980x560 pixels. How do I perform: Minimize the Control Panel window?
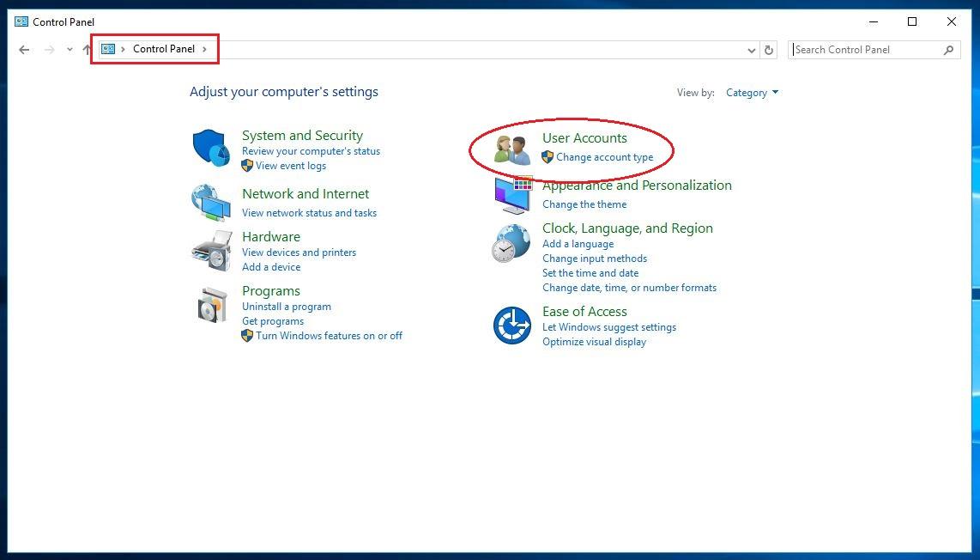pyautogui.click(x=874, y=21)
